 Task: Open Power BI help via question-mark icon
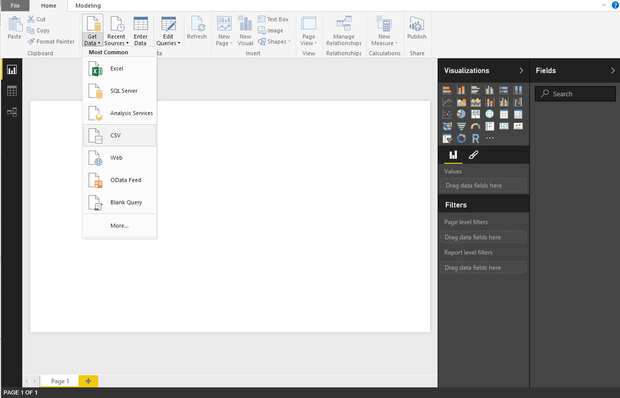[x=615, y=5]
